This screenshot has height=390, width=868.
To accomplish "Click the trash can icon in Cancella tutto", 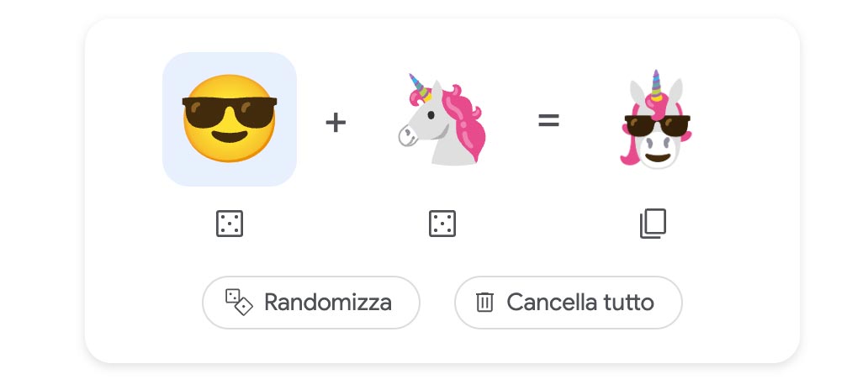I will pyautogui.click(x=484, y=302).
